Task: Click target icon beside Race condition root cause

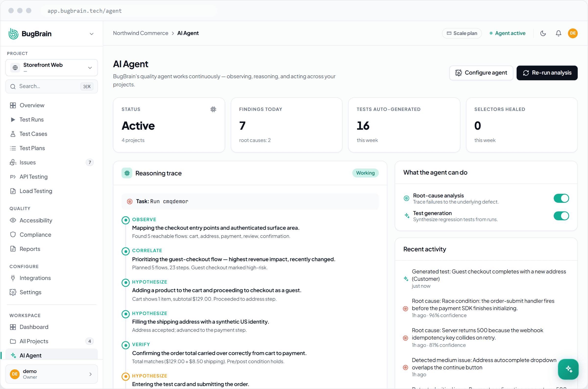Action: (x=405, y=308)
